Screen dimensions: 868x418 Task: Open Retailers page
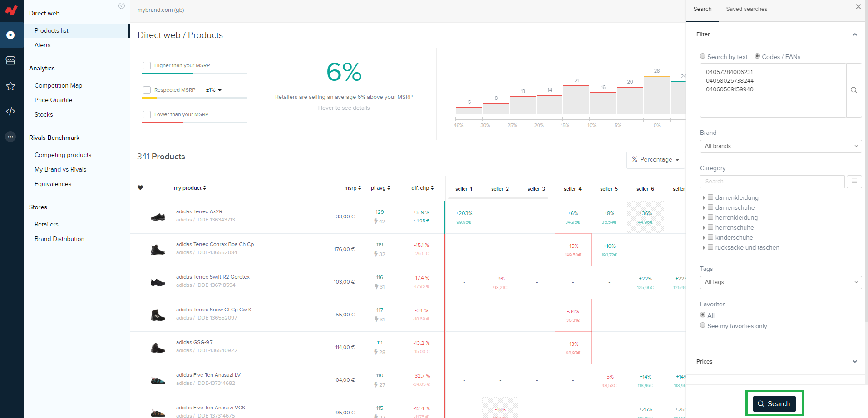(46, 224)
